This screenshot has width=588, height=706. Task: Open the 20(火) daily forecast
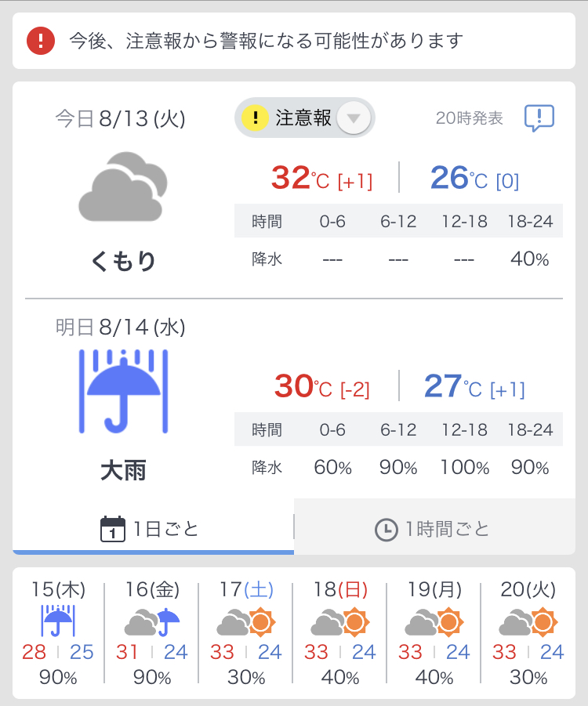(x=528, y=633)
